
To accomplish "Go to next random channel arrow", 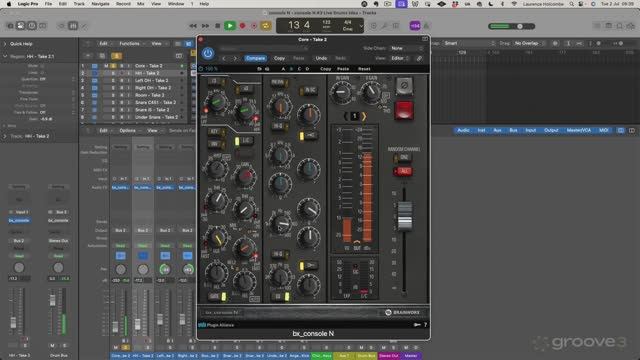I will coord(364,116).
